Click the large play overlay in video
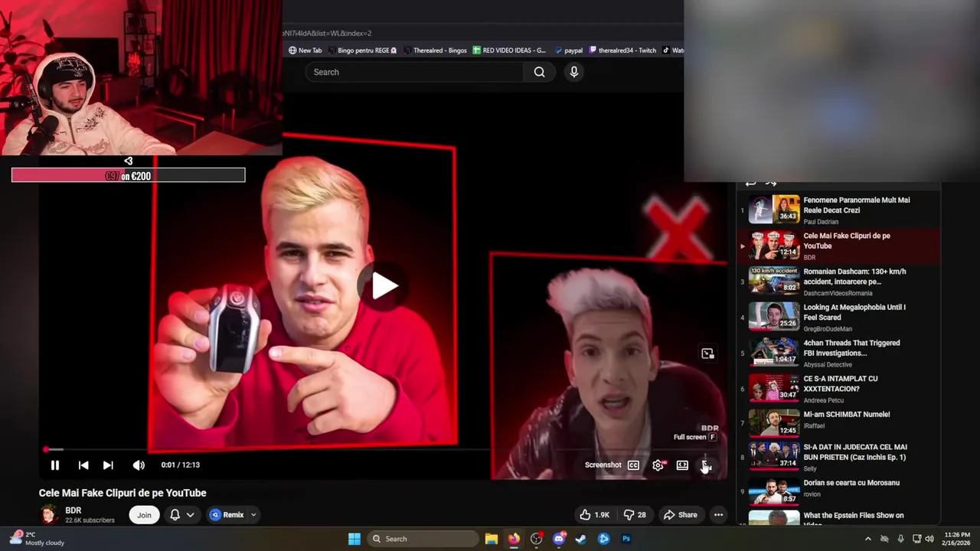980x551 pixels. coord(384,286)
